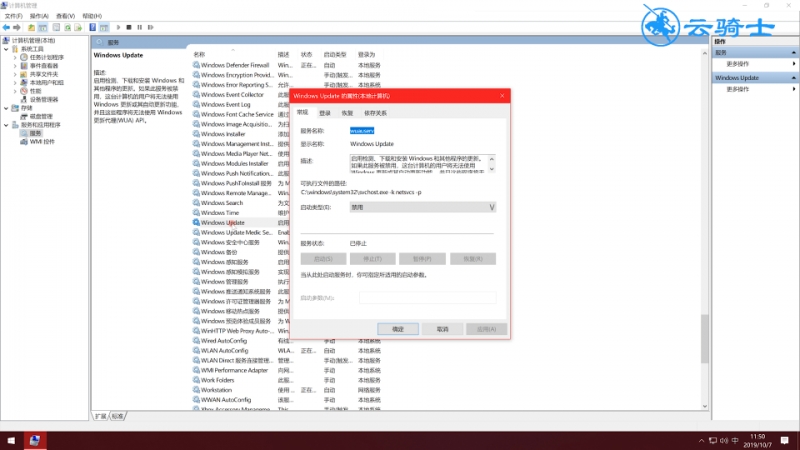Image resolution: width=800 pixels, height=450 pixels.
Task: Select 设备管理器 in the tree
Action: click(x=44, y=99)
